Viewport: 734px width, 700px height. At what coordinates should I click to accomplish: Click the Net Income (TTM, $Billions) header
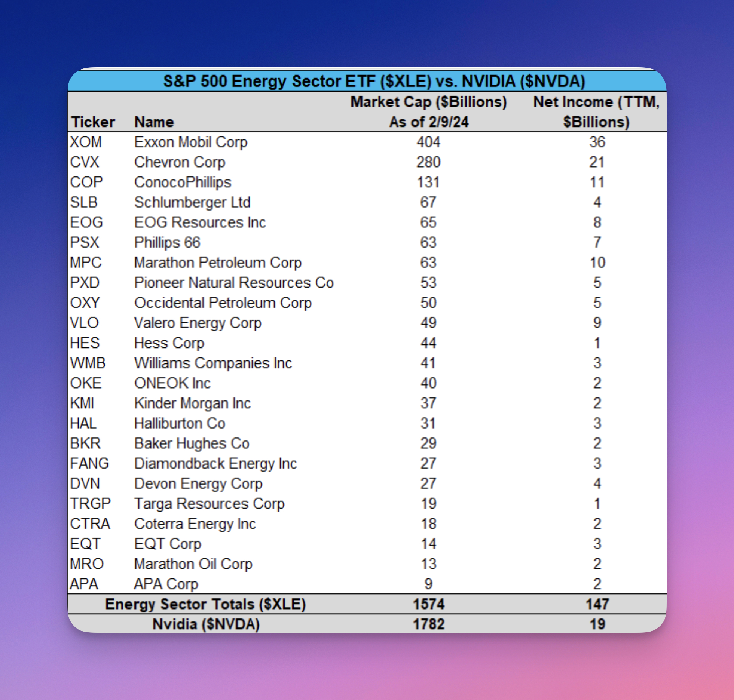(x=596, y=112)
